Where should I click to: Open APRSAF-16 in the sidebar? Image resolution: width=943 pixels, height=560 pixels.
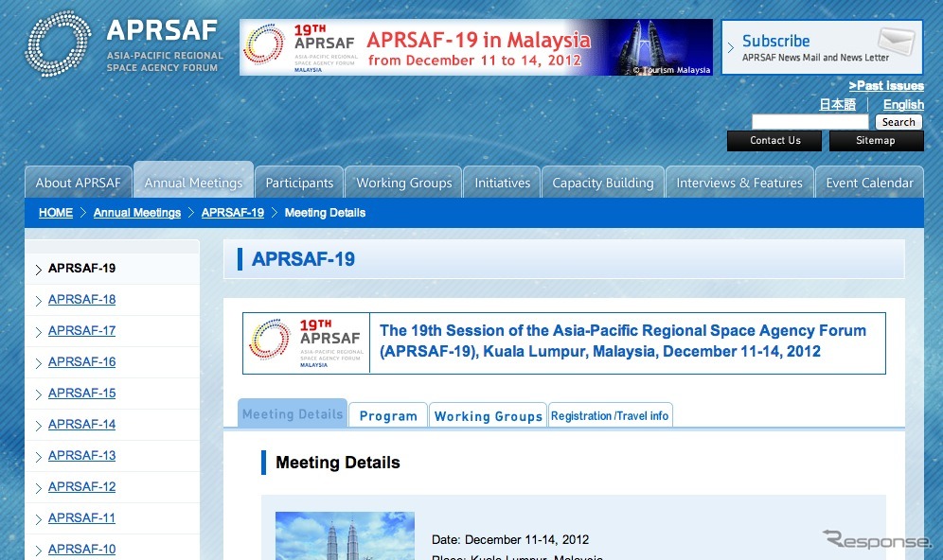pos(81,361)
